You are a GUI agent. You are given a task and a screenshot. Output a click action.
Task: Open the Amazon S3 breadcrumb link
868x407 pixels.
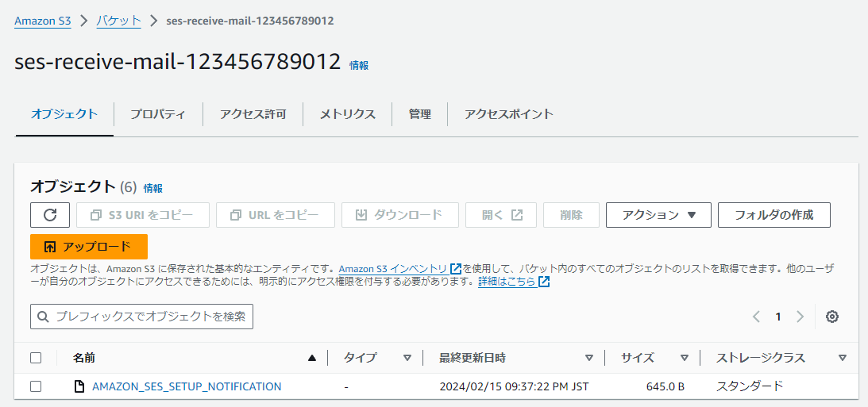[x=43, y=21]
